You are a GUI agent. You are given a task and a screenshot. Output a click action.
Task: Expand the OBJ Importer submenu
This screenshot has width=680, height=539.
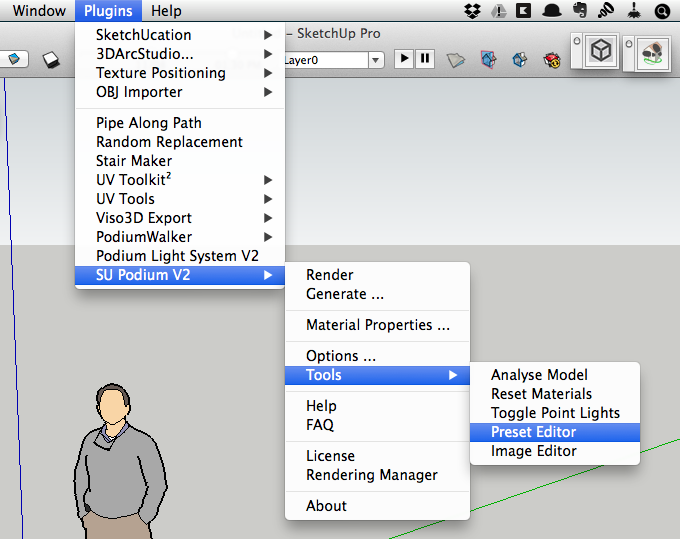click(x=180, y=92)
